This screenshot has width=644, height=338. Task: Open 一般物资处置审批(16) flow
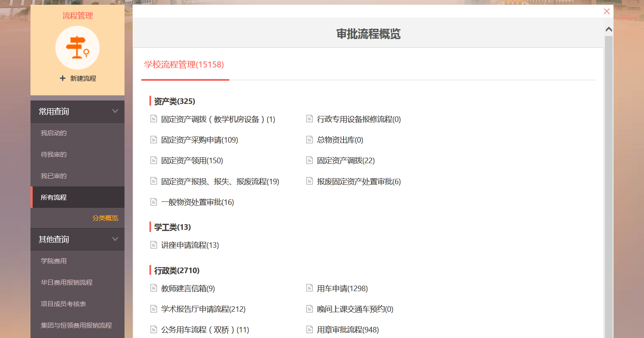197,202
